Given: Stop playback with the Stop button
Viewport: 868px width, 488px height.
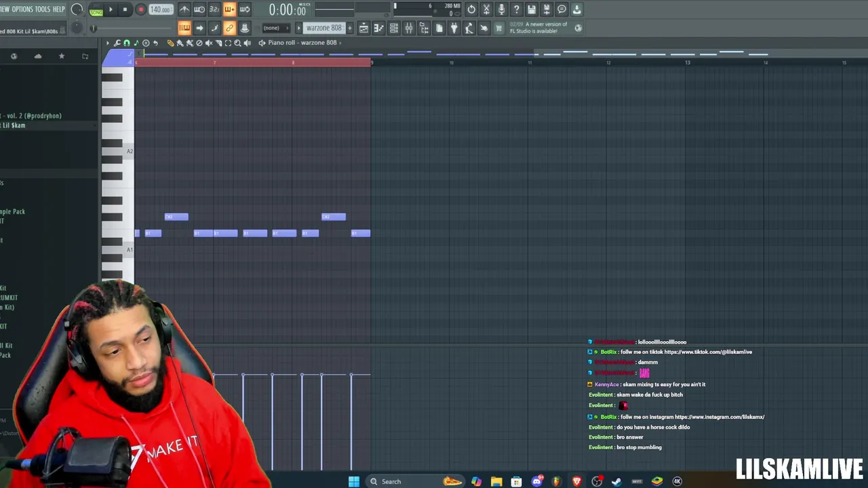Looking at the screenshot, I should click(x=125, y=9).
